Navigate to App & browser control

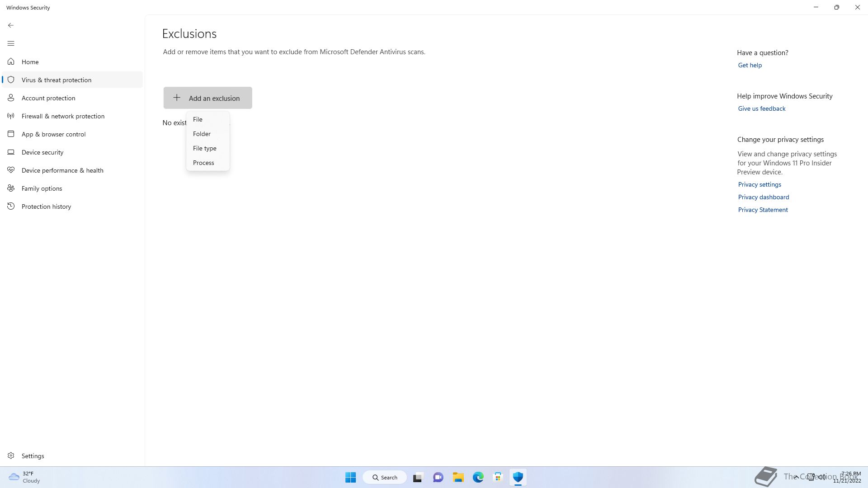coord(72,134)
